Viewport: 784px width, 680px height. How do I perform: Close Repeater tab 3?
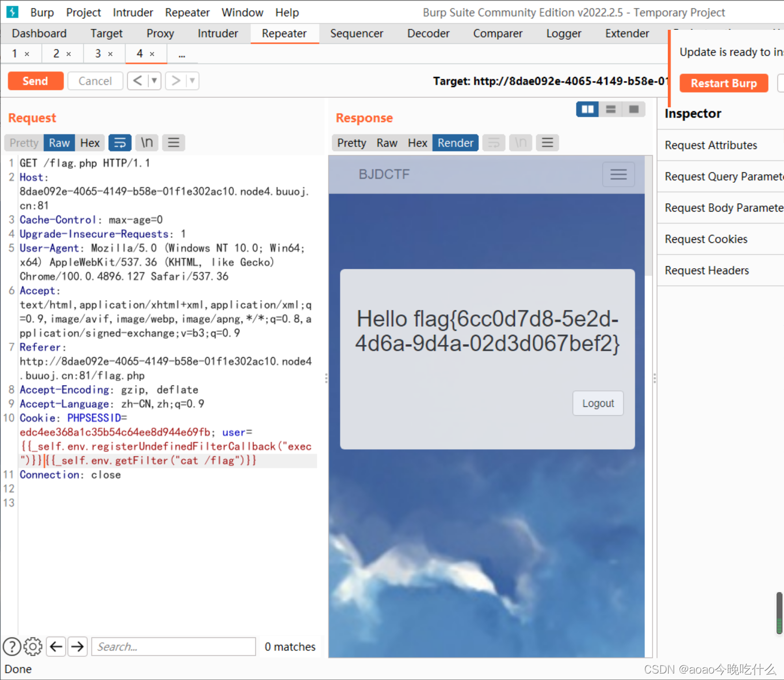110,54
